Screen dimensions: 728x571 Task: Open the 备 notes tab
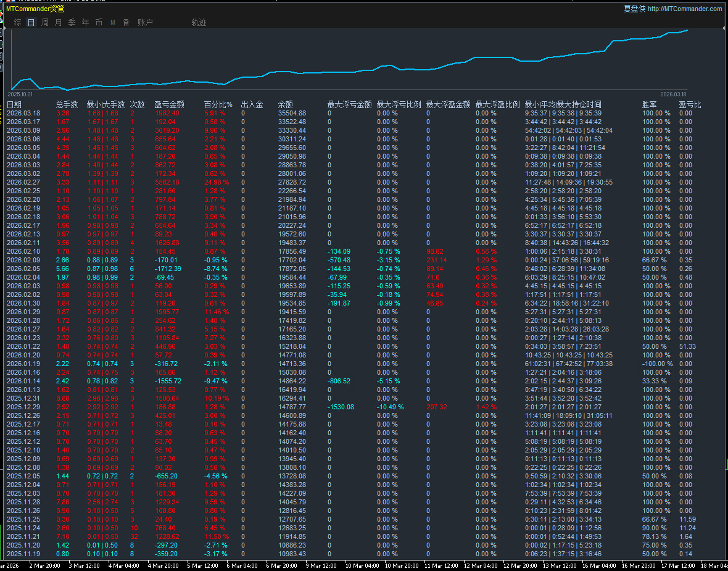126,22
